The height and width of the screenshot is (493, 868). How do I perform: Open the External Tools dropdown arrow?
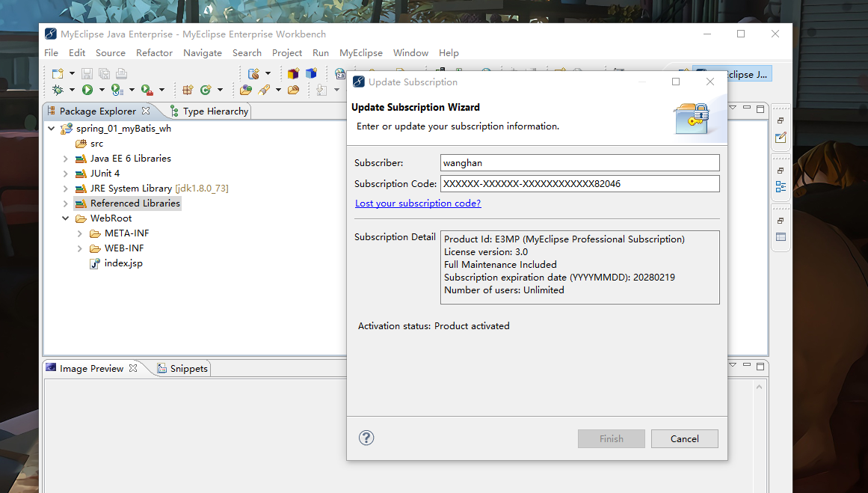(161, 90)
